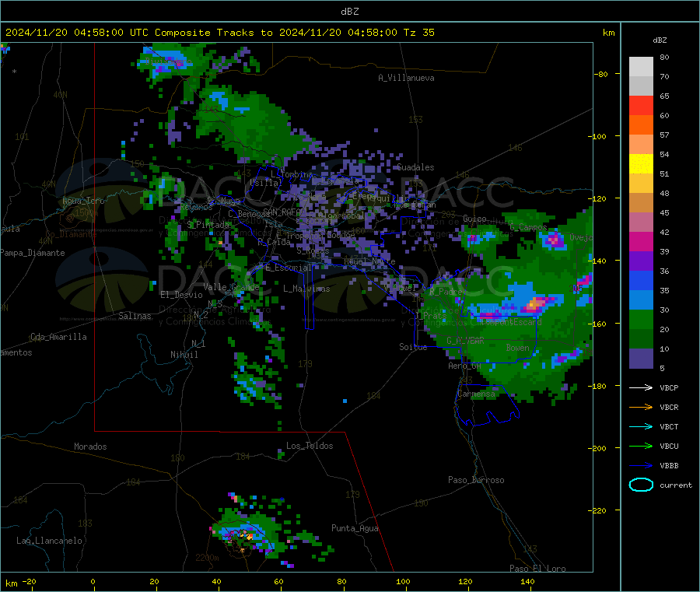The image size is (700, 592).
Task: Click the '100' tick on the bottom axis
Action: 403,581
